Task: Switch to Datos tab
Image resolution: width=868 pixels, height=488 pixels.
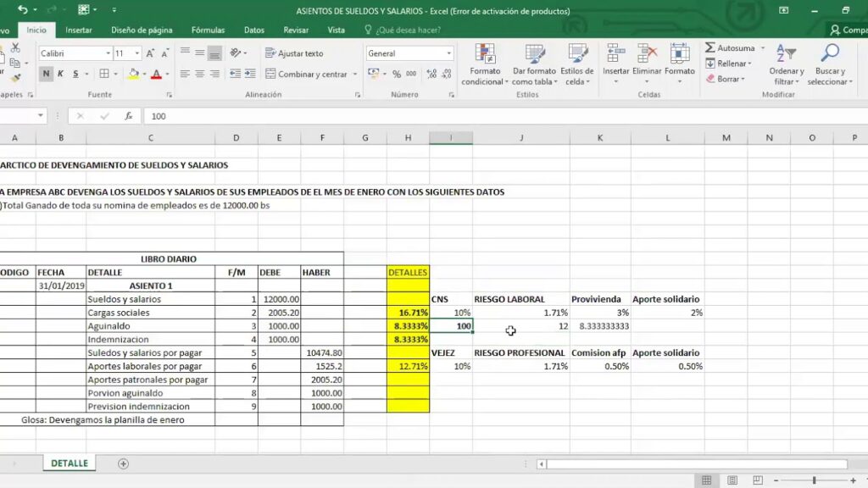Action: [x=254, y=30]
